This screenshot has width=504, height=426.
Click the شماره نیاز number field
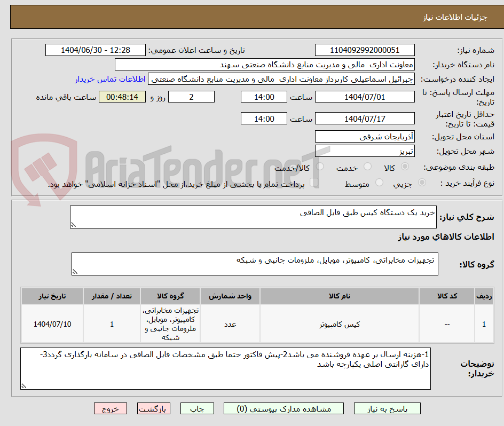[365, 49]
